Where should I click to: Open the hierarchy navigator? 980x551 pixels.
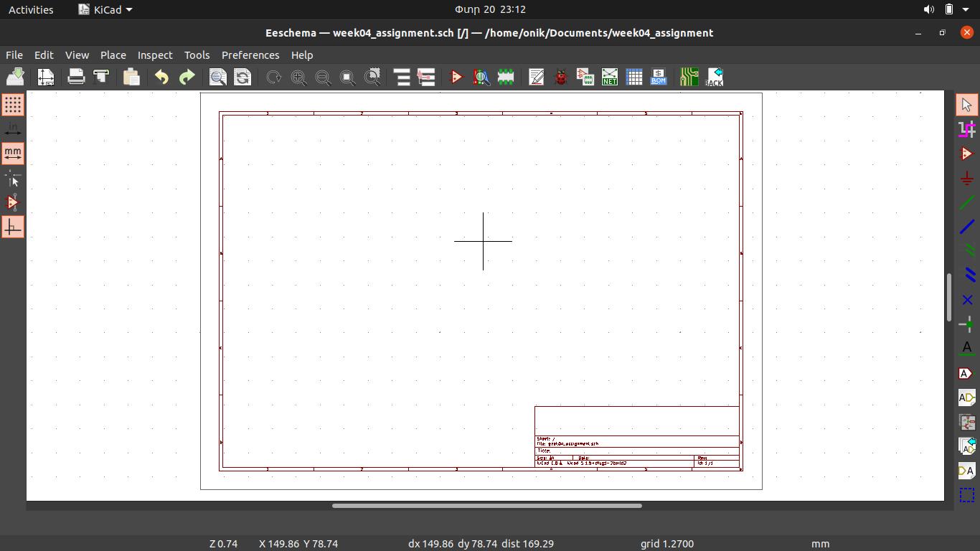(402, 77)
